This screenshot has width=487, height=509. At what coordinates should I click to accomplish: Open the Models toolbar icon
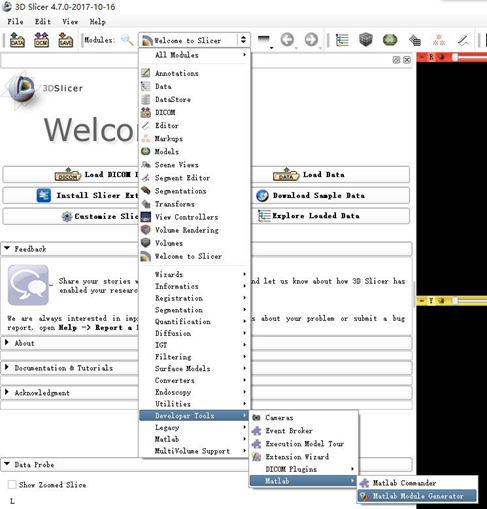pyautogui.click(x=390, y=40)
